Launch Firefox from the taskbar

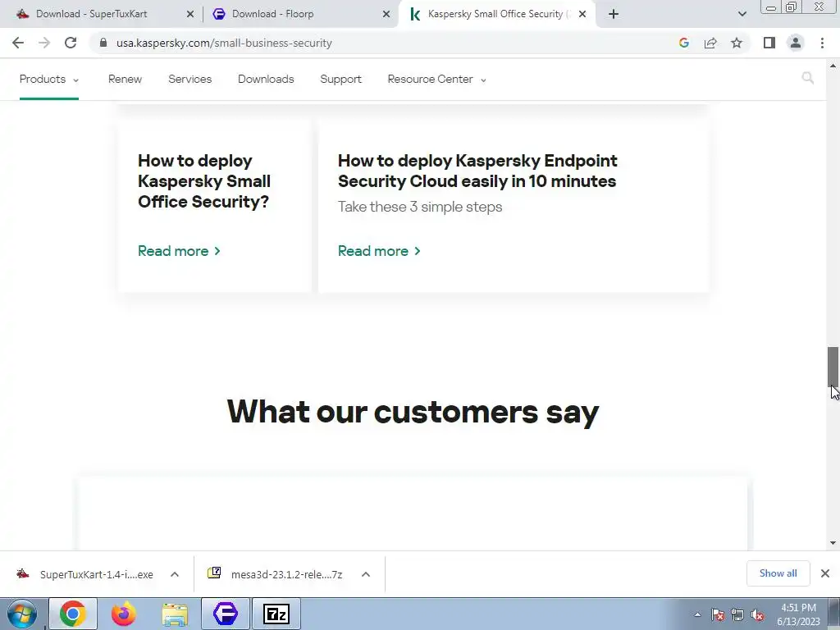click(x=124, y=614)
